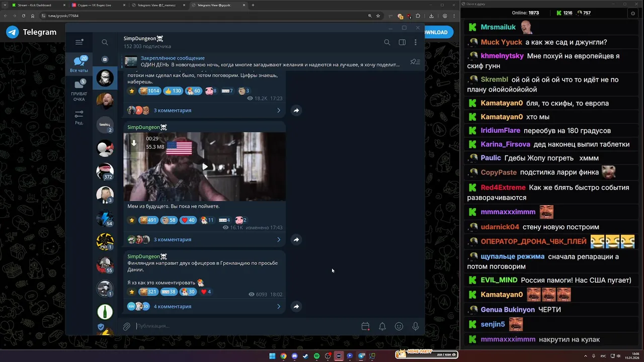Open the emoji picker
The image size is (644, 362).
399,326
